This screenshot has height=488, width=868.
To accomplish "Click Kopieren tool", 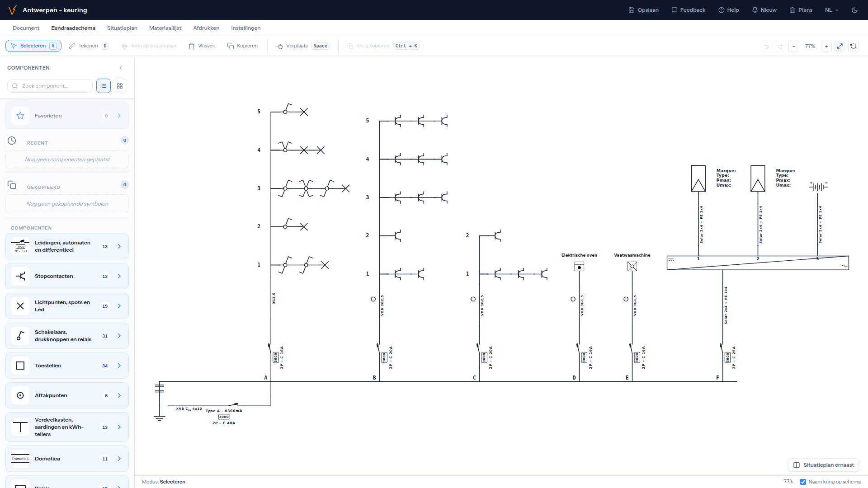I will coord(242,46).
